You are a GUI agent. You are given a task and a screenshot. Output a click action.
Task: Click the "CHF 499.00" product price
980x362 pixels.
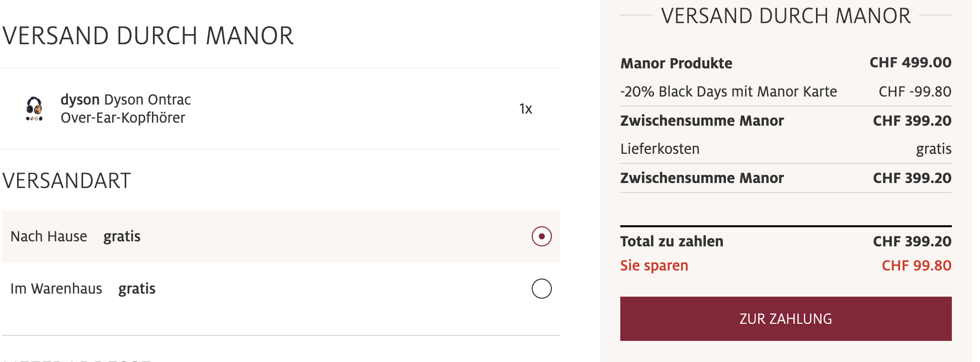click(x=910, y=62)
